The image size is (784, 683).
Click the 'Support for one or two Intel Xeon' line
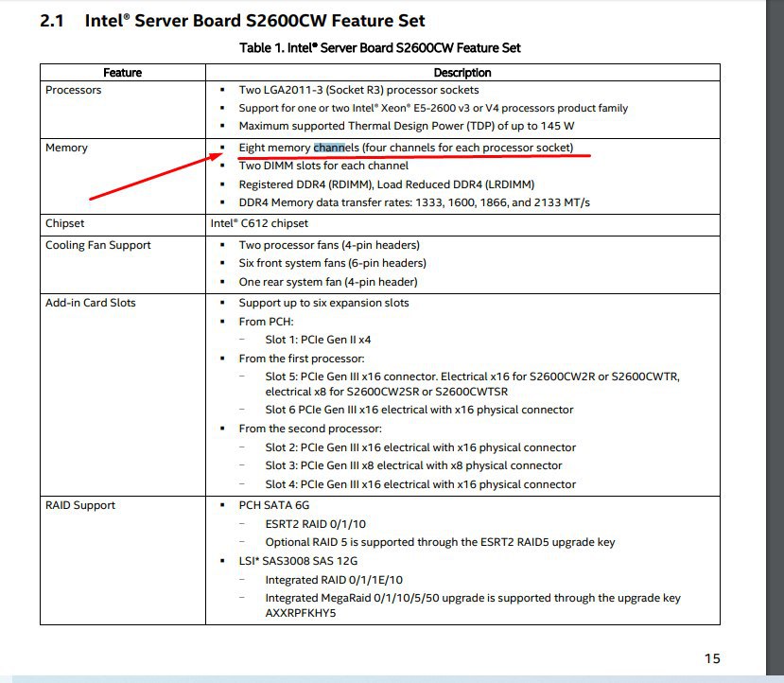pos(433,108)
